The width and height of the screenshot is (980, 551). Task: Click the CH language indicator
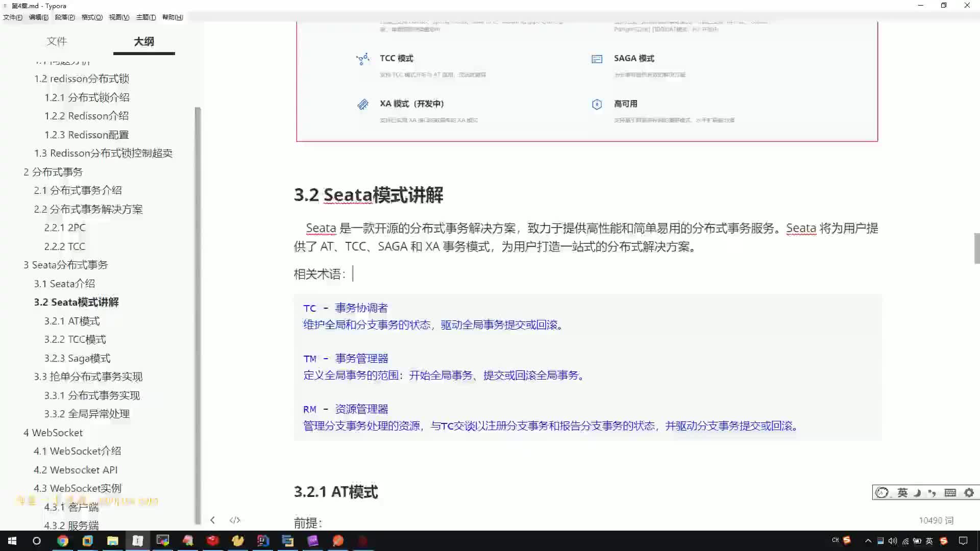click(x=835, y=540)
